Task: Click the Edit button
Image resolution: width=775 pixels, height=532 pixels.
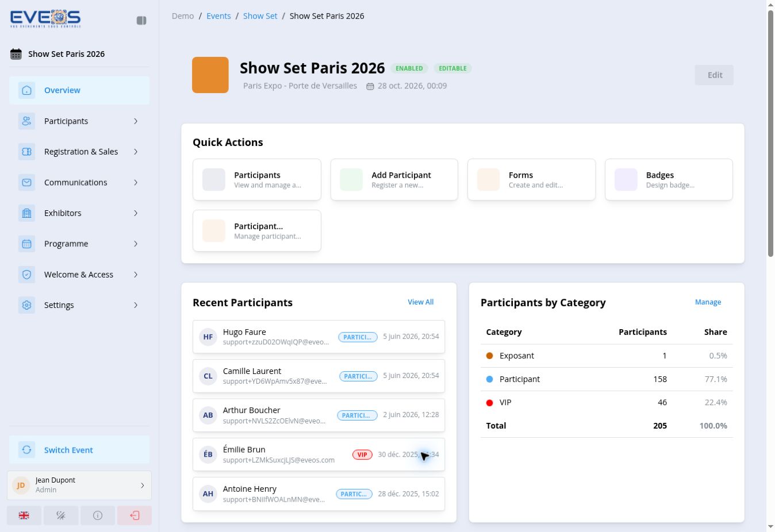Action: point(714,75)
